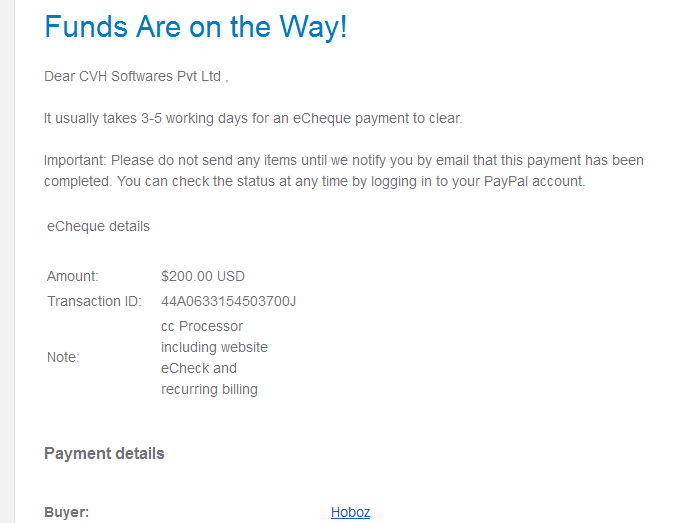Click the 'eCheque details' section title

tap(98, 226)
